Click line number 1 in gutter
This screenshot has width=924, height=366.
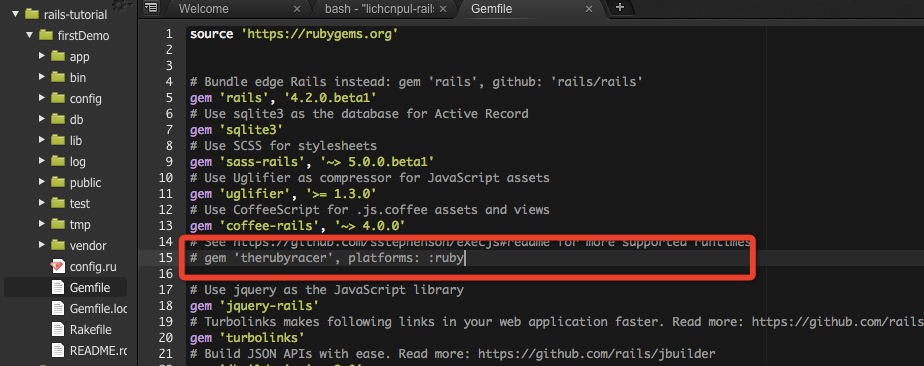(170, 34)
